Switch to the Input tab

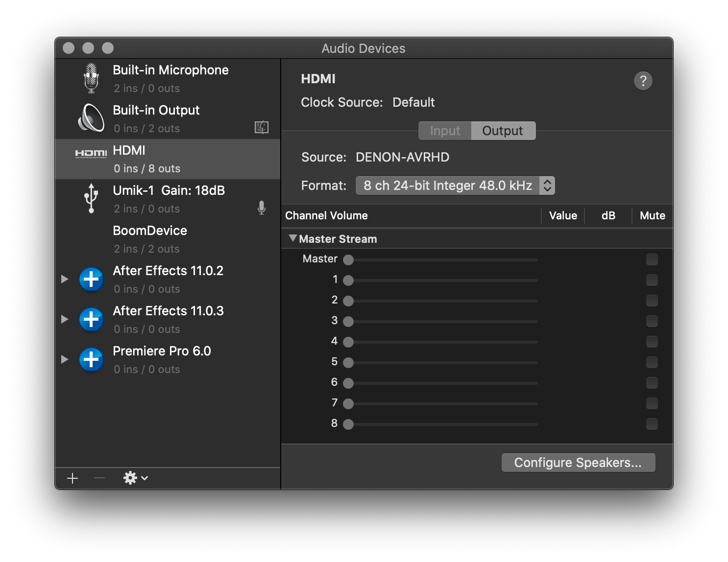click(x=445, y=131)
